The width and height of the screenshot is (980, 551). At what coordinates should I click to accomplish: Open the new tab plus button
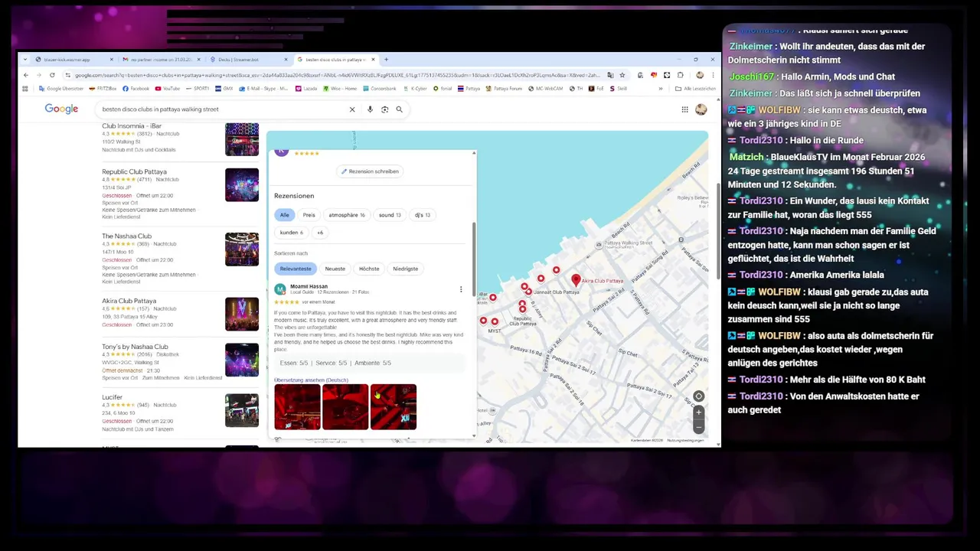point(386,59)
